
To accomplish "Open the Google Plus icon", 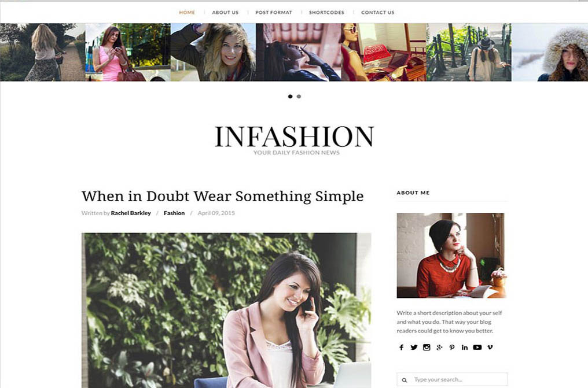I will (439, 347).
